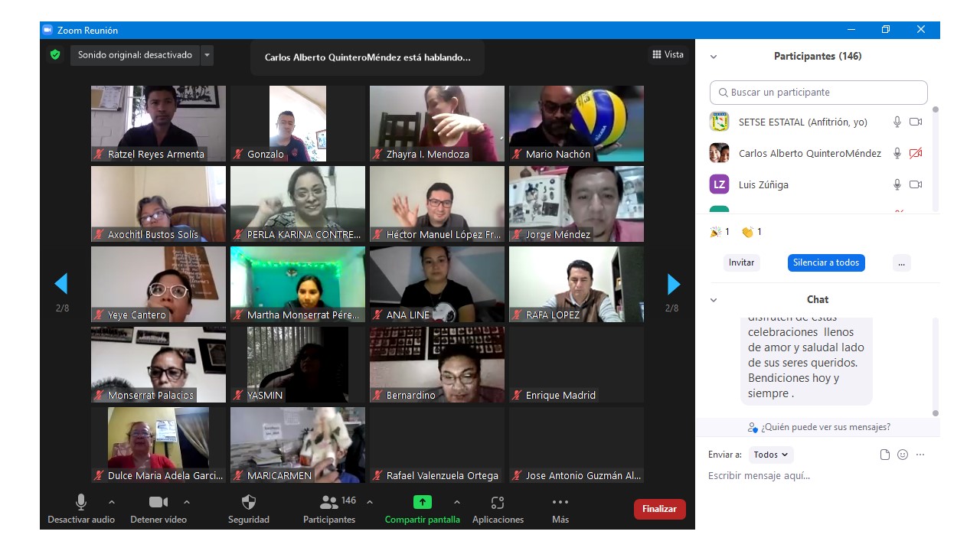Click the emoji smiley in chat
The image size is (980, 551).
click(903, 455)
